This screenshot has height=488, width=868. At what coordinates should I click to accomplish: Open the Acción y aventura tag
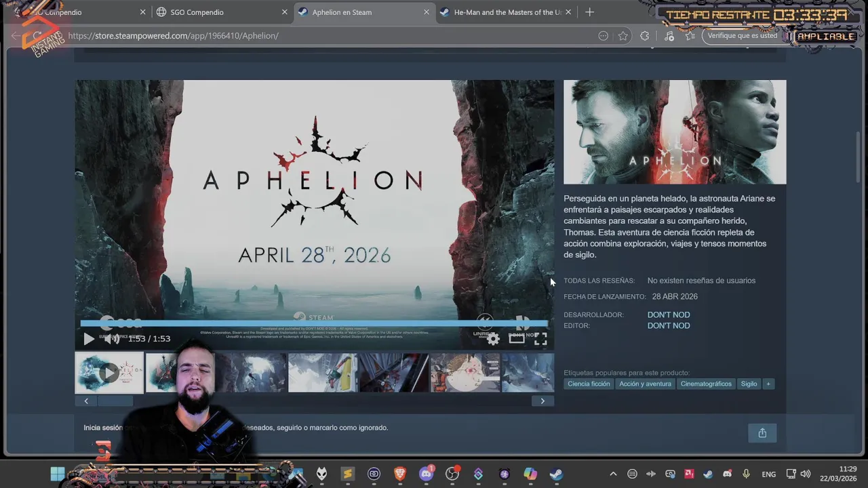pos(645,384)
